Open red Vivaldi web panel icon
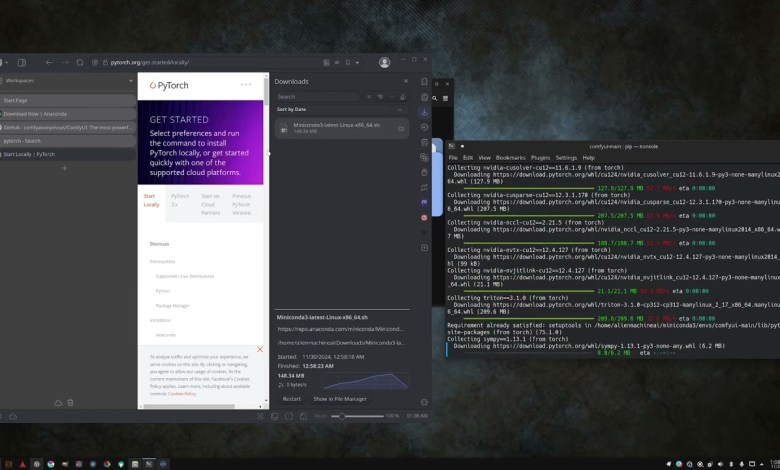Viewport: 780px width, 470px height. click(x=424, y=217)
